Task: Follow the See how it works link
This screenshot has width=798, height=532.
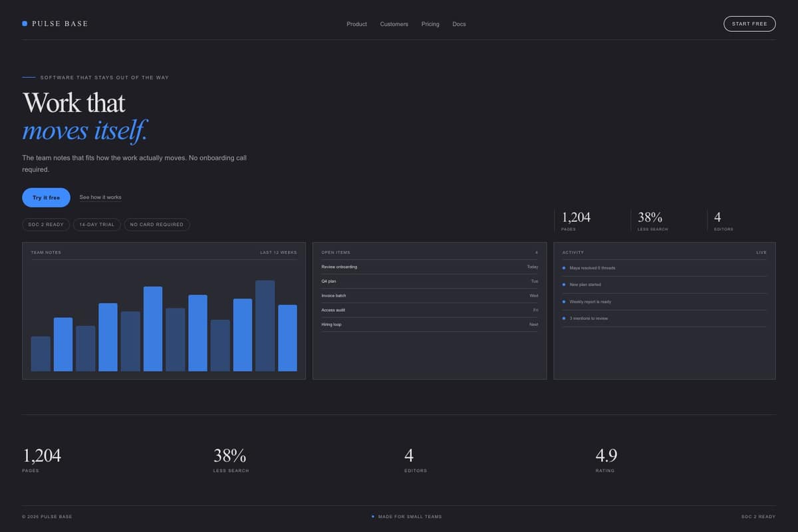Action: pyautogui.click(x=100, y=198)
